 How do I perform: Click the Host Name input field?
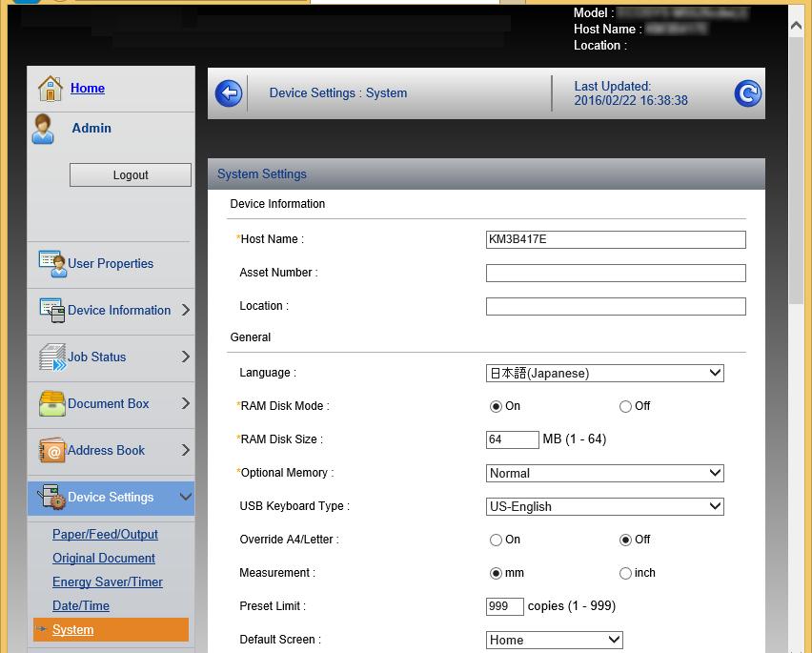pyautogui.click(x=616, y=240)
